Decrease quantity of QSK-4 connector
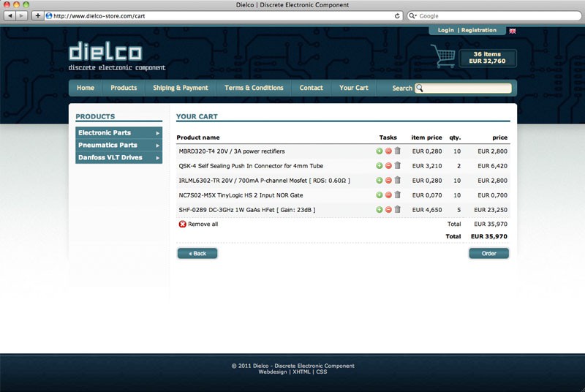Viewport: 585px width, 392px height. [388, 166]
